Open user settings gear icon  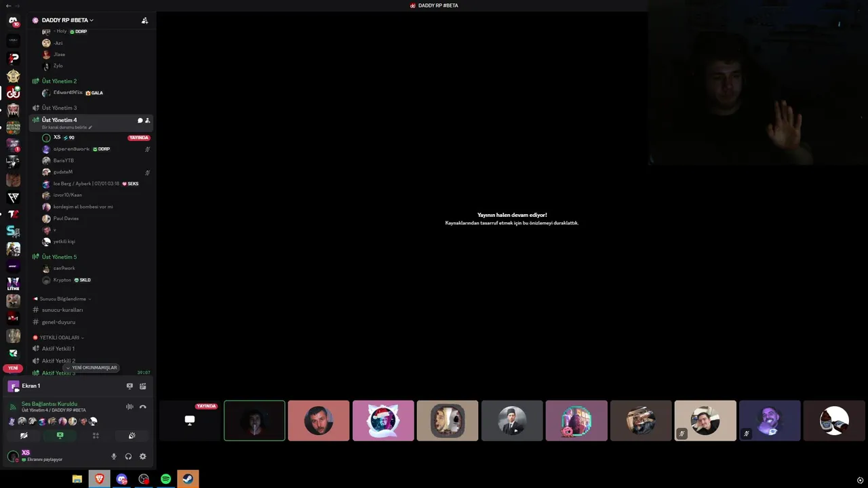(x=142, y=456)
